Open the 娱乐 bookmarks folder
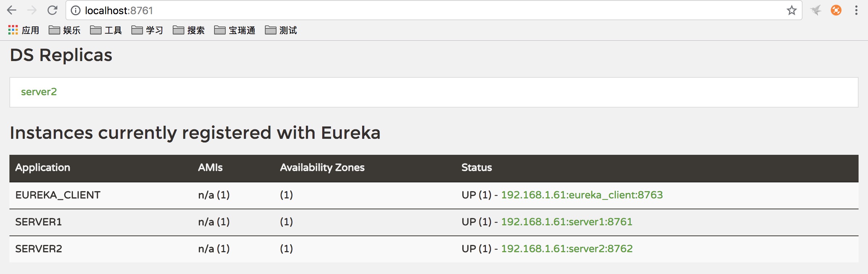Image resolution: width=868 pixels, height=274 pixels. click(65, 30)
